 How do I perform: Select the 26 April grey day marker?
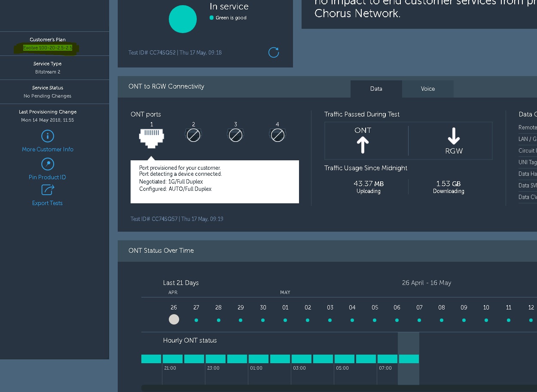(x=174, y=319)
